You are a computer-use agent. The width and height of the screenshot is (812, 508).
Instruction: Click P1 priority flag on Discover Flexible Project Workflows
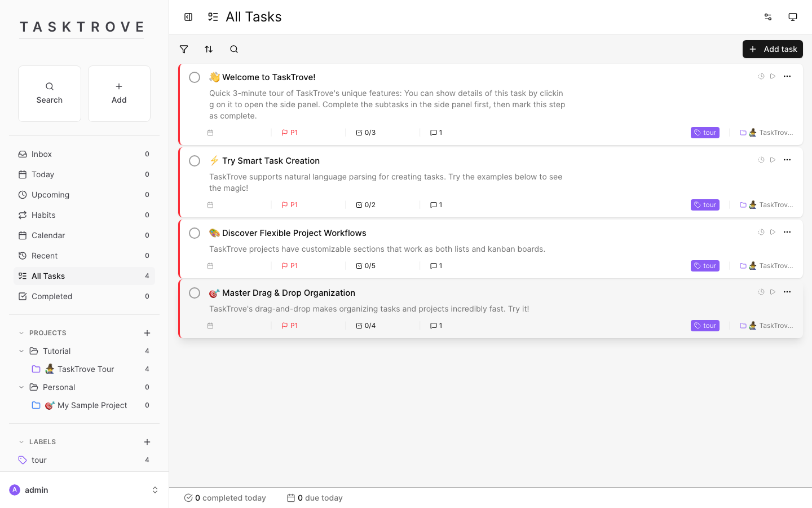pos(289,266)
